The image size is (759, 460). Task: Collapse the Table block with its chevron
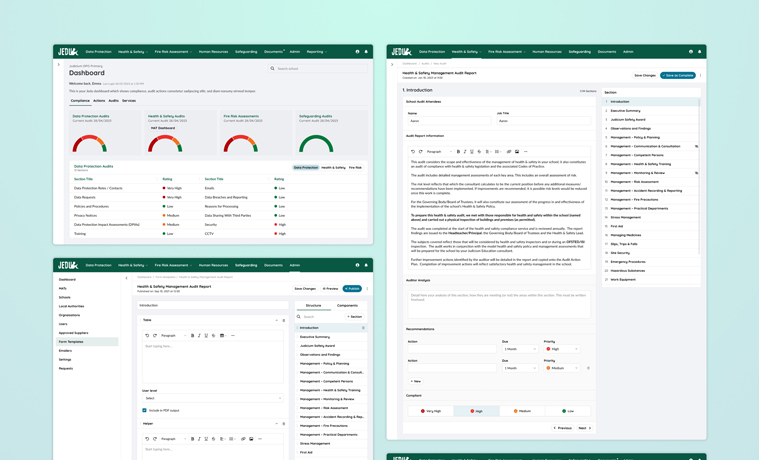(276, 320)
